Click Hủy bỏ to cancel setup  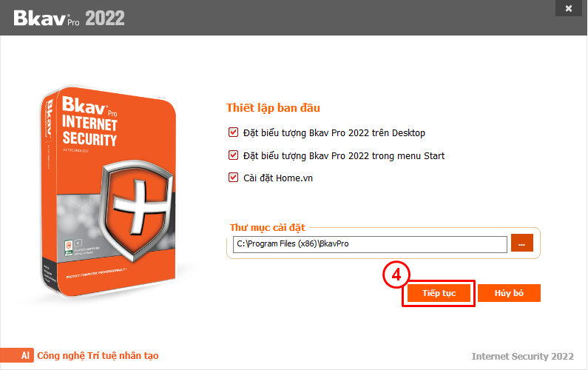pyautogui.click(x=509, y=293)
